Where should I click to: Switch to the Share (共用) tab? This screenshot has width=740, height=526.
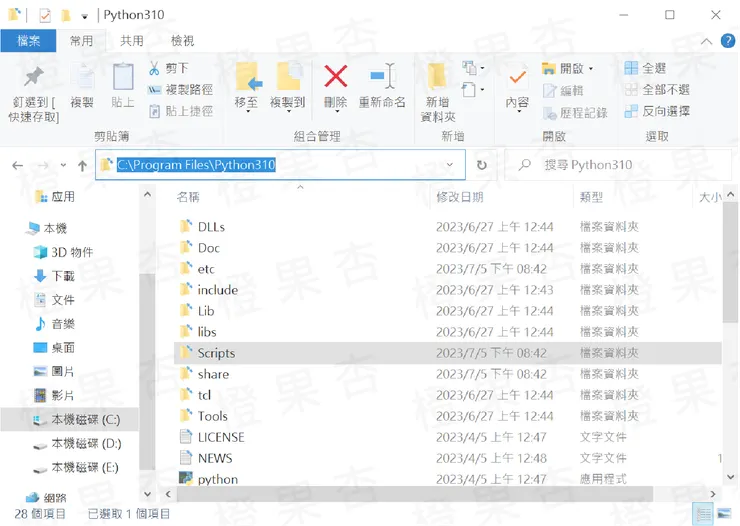pyautogui.click(x=132, y=41)
